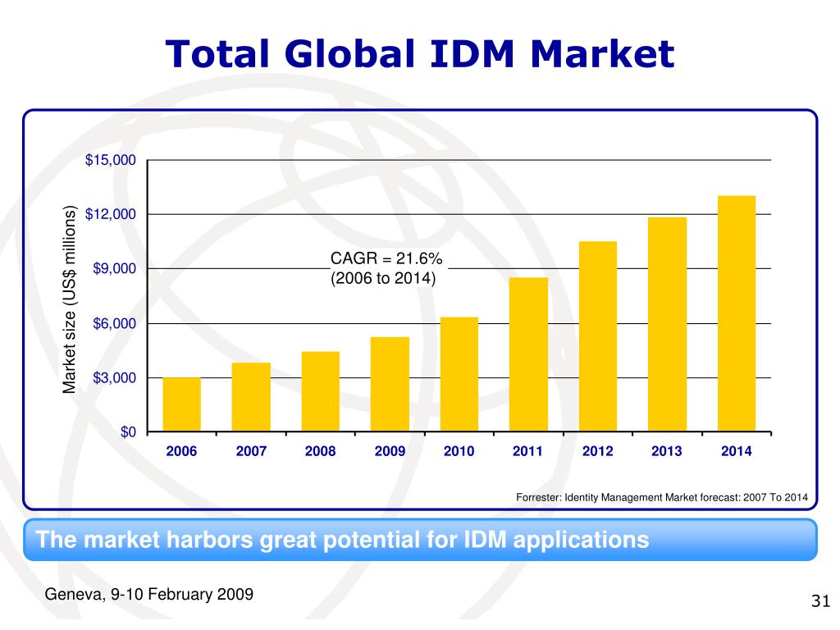Select the '$15,000' axis label

tap(111, 160)
